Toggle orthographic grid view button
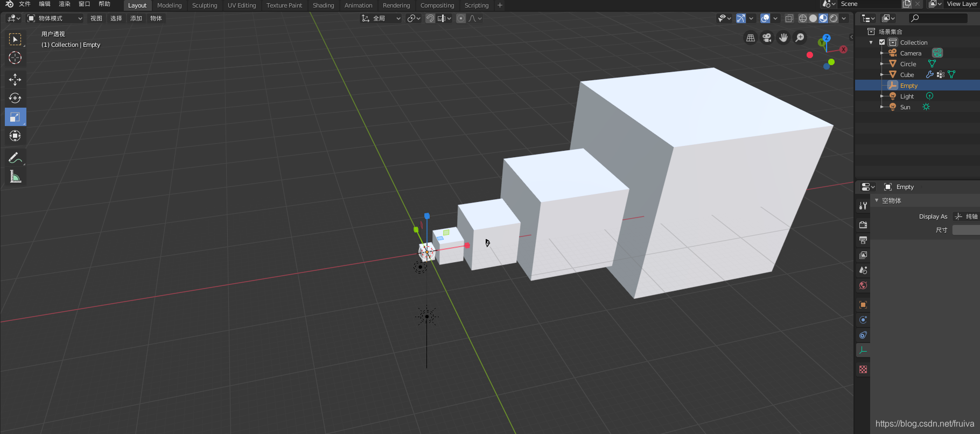Screen dimensions: 980x434 (751, 38)
